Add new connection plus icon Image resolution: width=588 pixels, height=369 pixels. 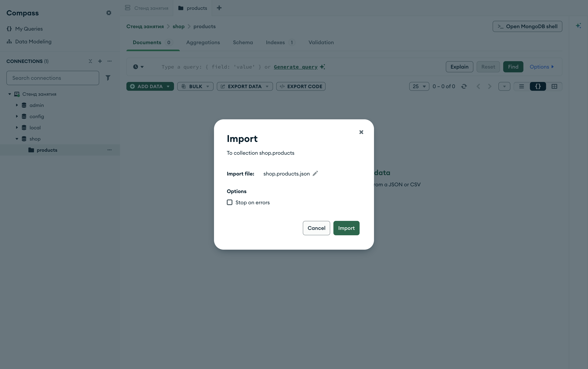[100, 61]
